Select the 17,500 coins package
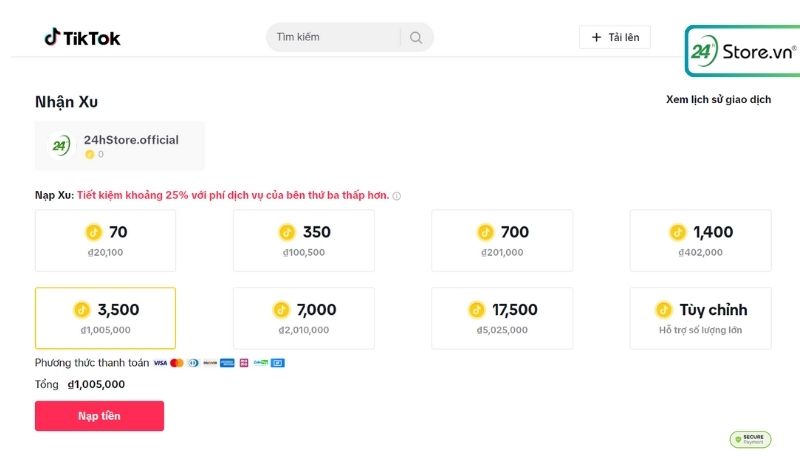800x457 pixels. coord(502,318)
